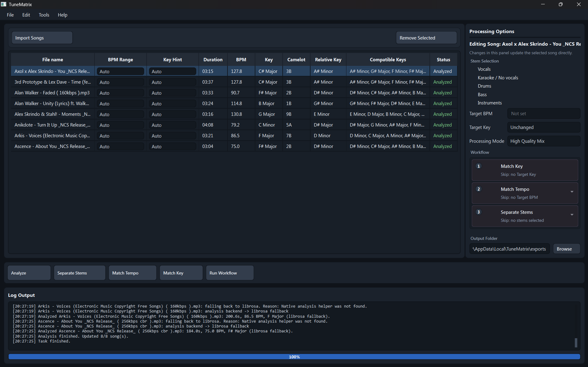The width and height of the screenshot is (588, 367).
Task: Select the Match Key workflow step card
Action: [x=525, y=170]
